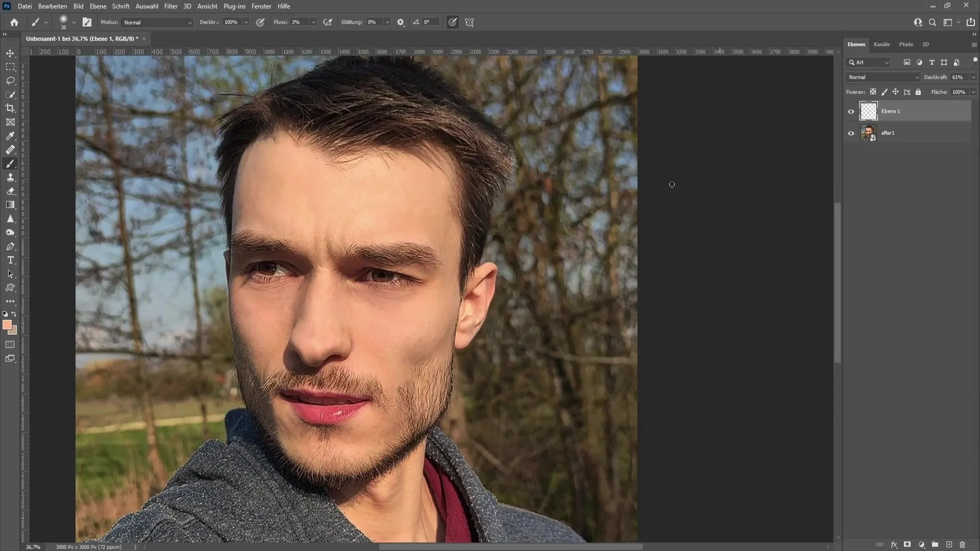Open the Glättung smoothing dropdown arrow
Screen dimensions: 980x551
387,22
